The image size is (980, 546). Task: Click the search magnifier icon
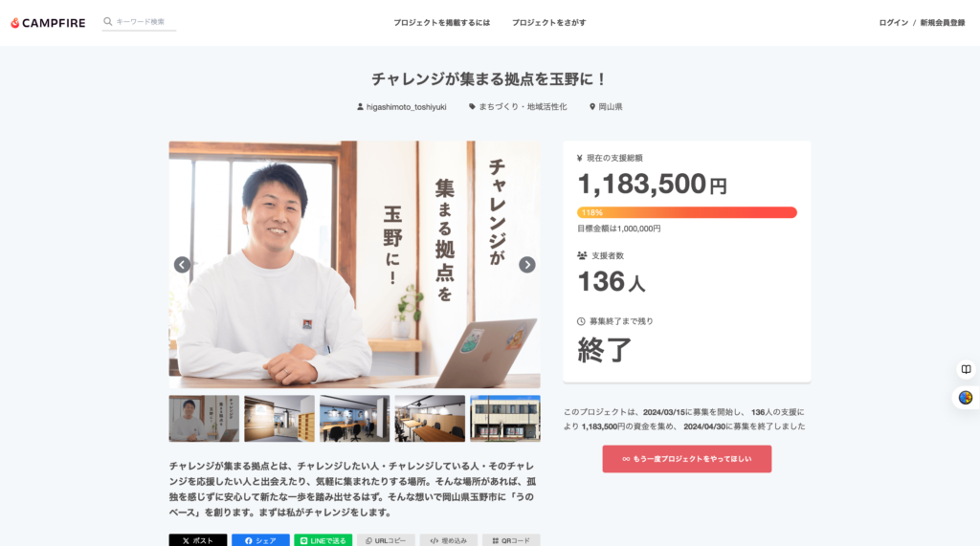point(107,21)
